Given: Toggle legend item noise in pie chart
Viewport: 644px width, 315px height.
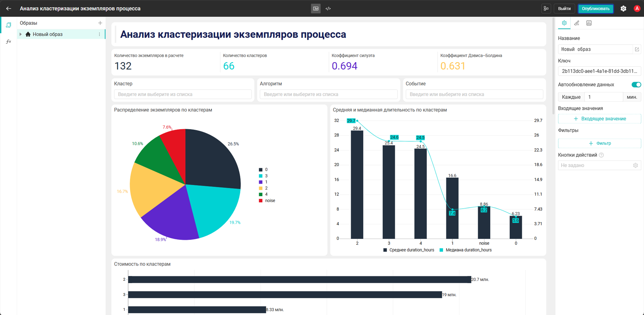Looking at the screenshot, I should (267, 201).
